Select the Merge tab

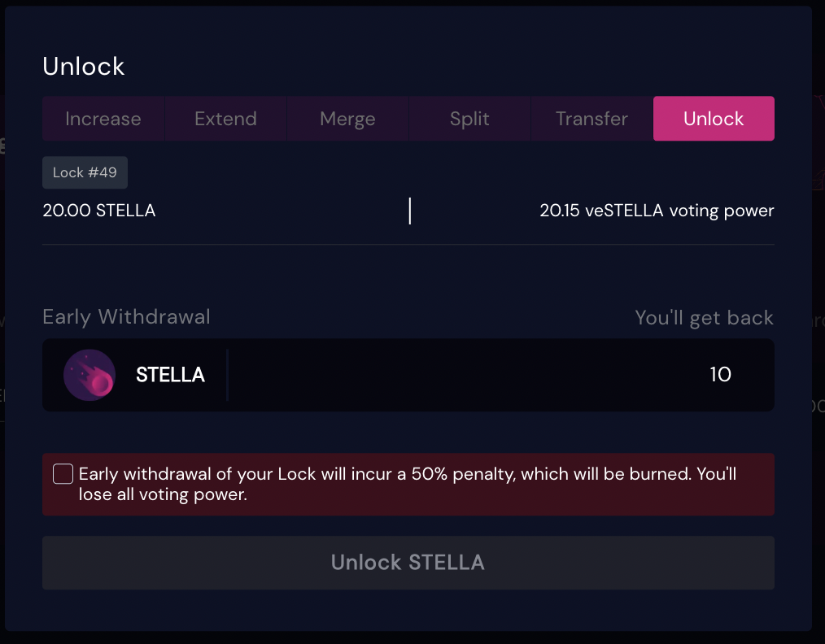click(347, 119)
